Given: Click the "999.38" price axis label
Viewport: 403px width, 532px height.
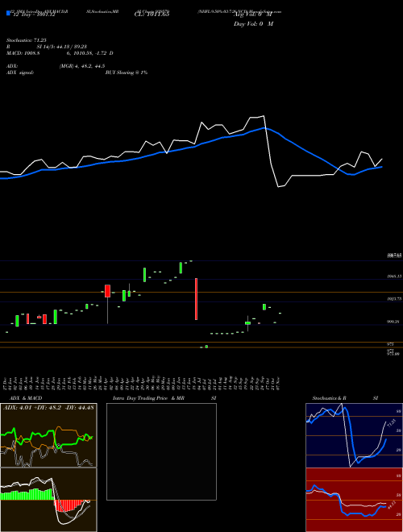Looking at the screenshot, I should point(394,322).
